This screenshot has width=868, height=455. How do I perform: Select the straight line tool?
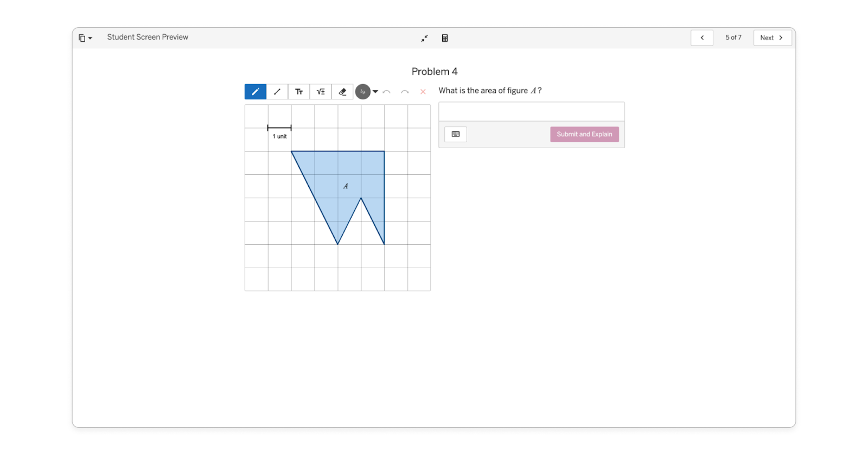[277, 91]
